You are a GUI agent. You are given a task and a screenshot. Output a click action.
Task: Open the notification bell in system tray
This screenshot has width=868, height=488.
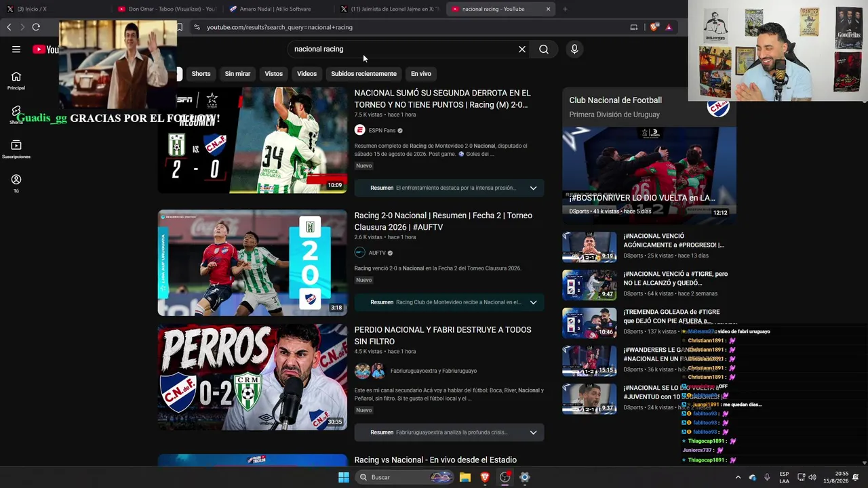pyautogui.click(x=856, y=477)
